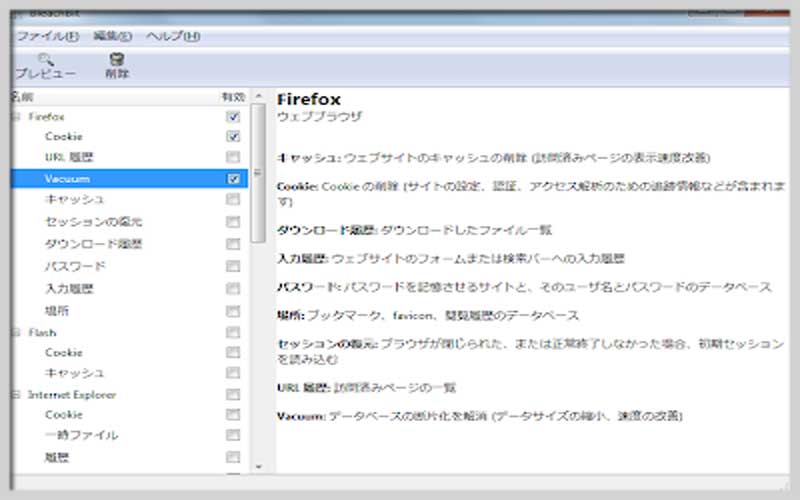Viewport: 800px width, 500px height.
Task: Enable 履歴 checkbox under Internet Explorer
Action: [233, 457]
